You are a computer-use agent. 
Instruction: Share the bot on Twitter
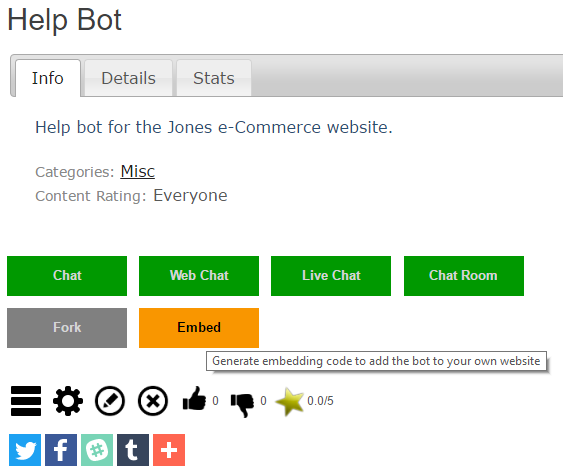[25, 450]
